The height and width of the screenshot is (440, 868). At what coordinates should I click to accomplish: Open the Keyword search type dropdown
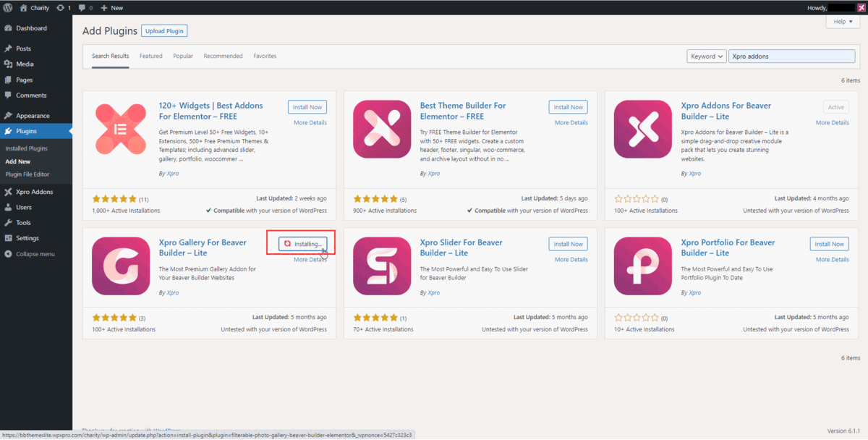click(705, 56)
